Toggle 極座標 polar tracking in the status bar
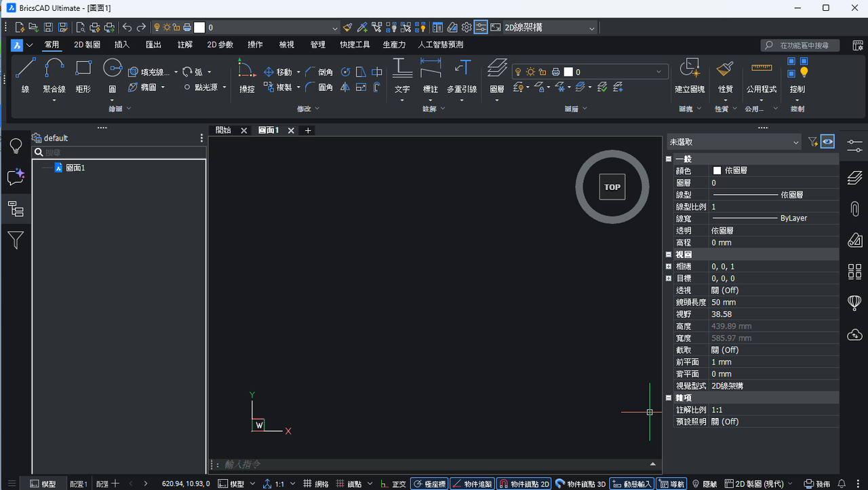Viewport: 868px width, 490px height. coord(429,484)
